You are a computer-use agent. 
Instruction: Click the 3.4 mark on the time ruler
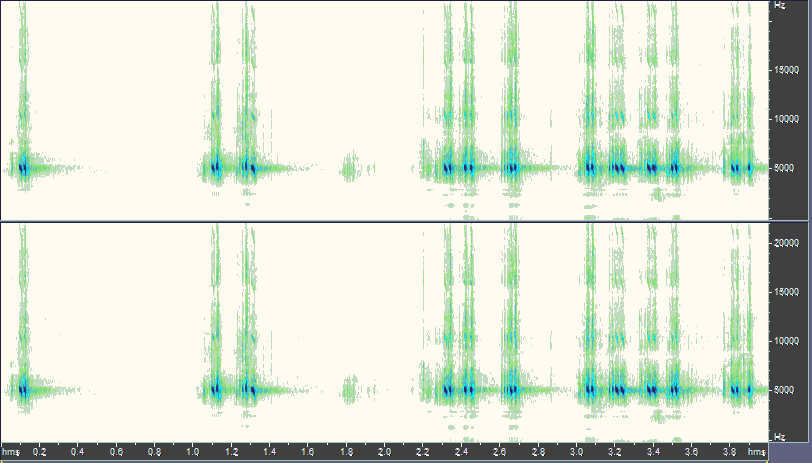[x=652, y=452]
